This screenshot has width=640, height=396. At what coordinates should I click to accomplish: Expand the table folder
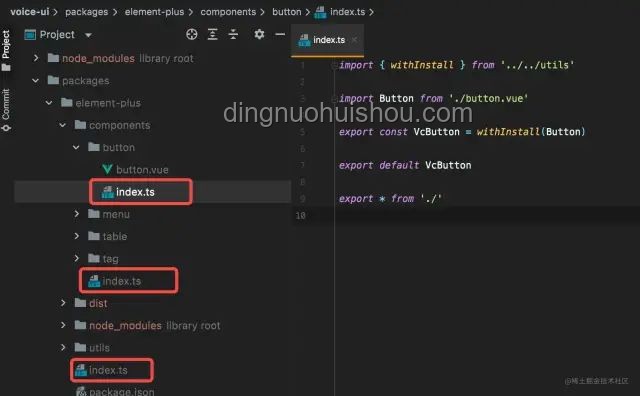coord(77,236)
